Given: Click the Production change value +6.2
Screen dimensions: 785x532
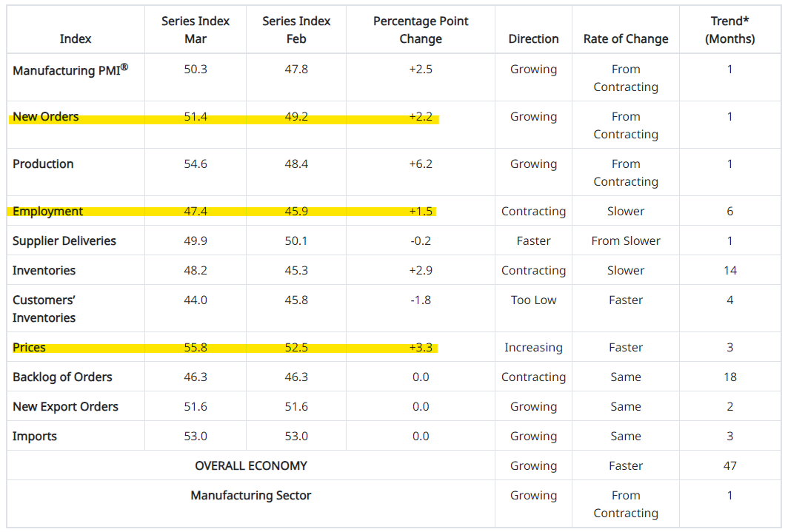Looking at the screenshot, I should click(x=421, y=164).
